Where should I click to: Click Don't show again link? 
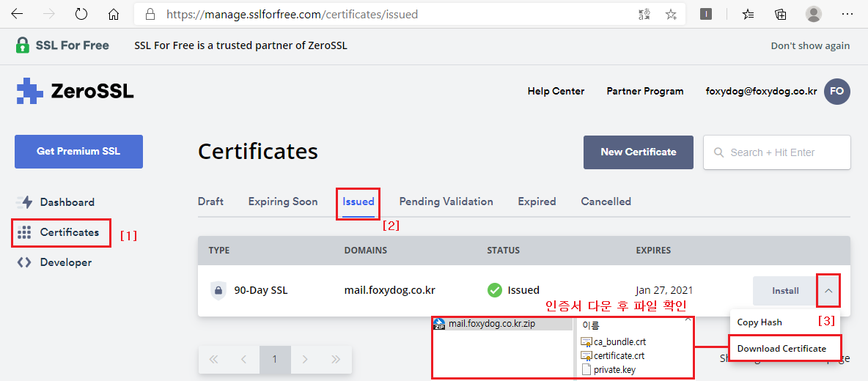click(810, 45)
